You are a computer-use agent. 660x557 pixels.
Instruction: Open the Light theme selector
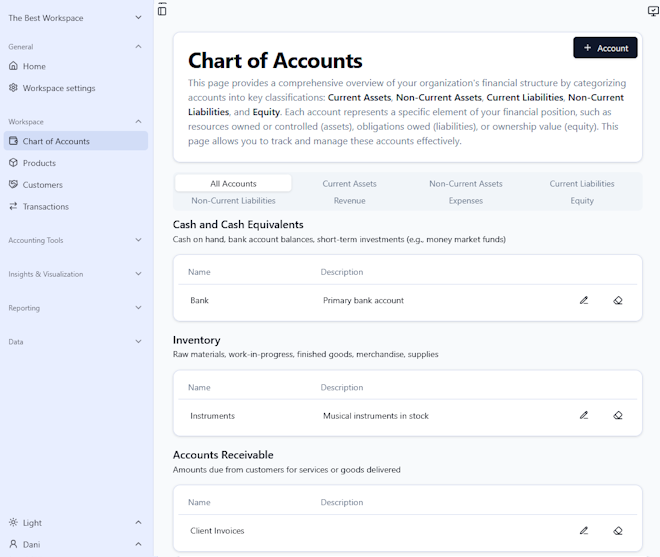click(75, 522)
